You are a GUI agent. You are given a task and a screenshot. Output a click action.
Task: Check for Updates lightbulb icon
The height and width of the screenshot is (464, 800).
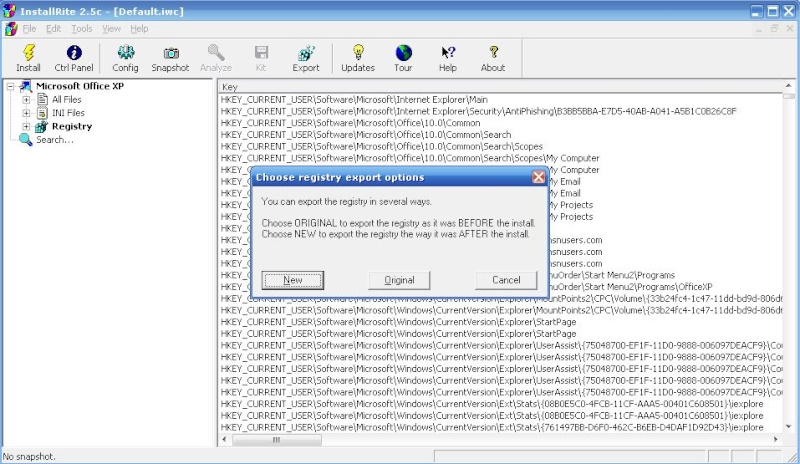[x=358, y=53]
